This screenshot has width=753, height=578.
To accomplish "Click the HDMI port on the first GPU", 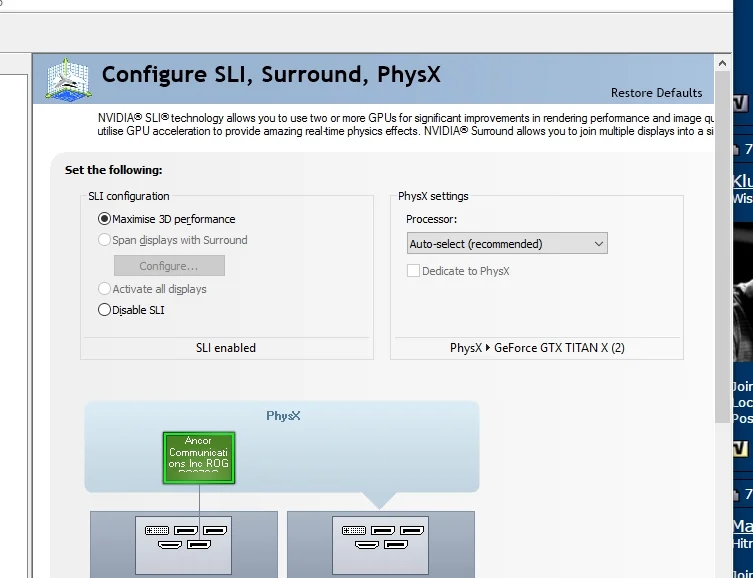I will (x=170, y=545).
